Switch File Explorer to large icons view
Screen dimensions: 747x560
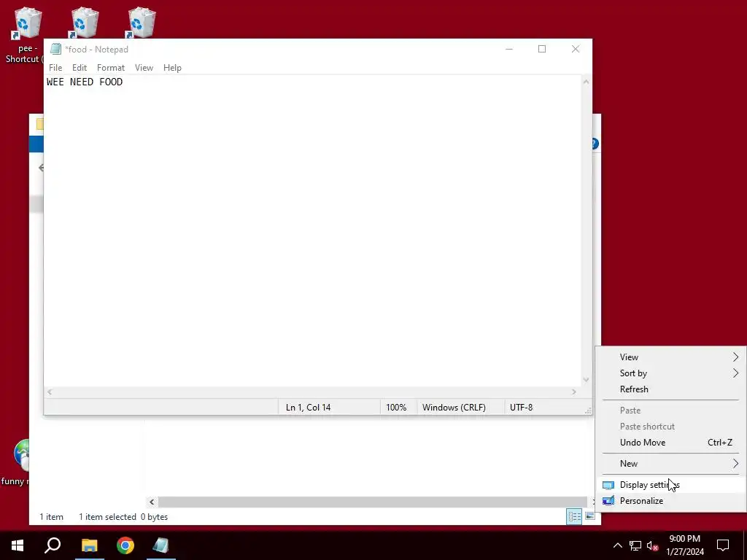pyautogui.click(x=589, y=516)
